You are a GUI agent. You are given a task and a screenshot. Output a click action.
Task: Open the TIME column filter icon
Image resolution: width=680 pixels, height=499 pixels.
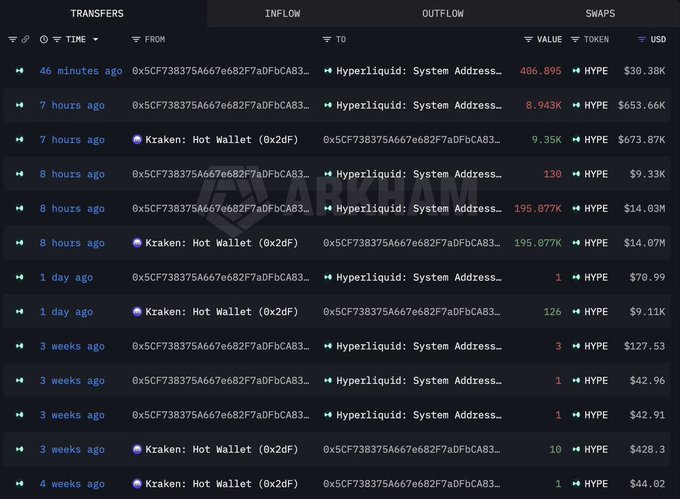(57, 39)
